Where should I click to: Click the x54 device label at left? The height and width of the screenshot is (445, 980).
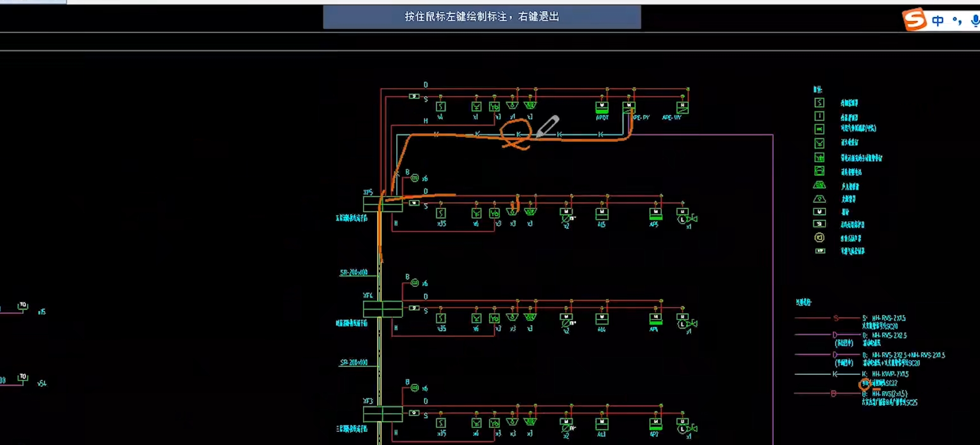click(42, 384)
